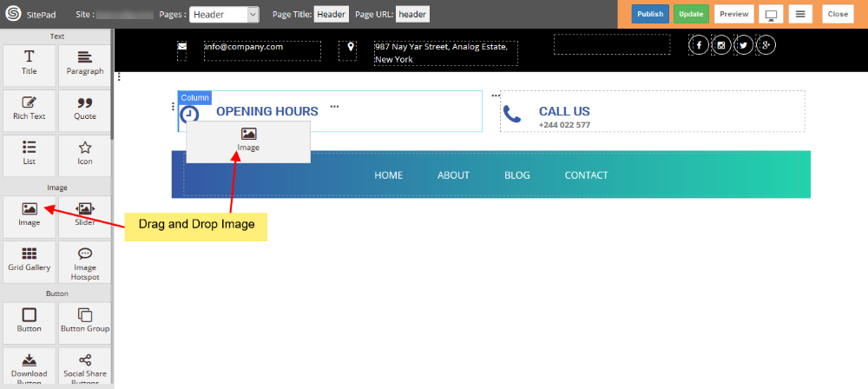Click the Page Title text field
The image size is (868, 389).
(331, 14)
